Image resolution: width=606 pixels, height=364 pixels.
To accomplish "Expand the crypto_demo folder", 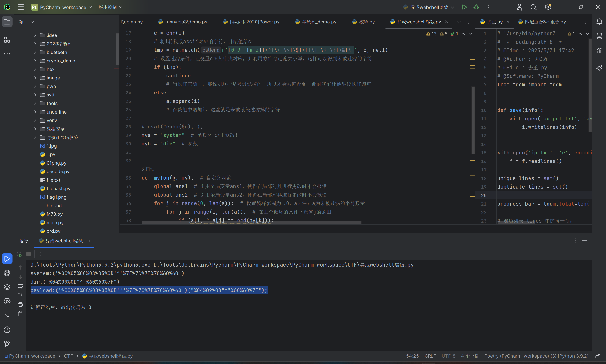I will [35, 61].
